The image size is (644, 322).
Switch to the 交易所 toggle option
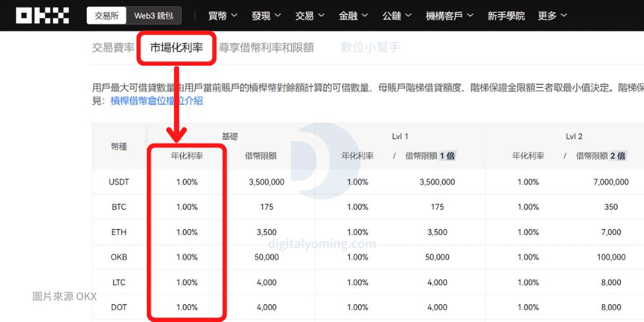[106, 16]
